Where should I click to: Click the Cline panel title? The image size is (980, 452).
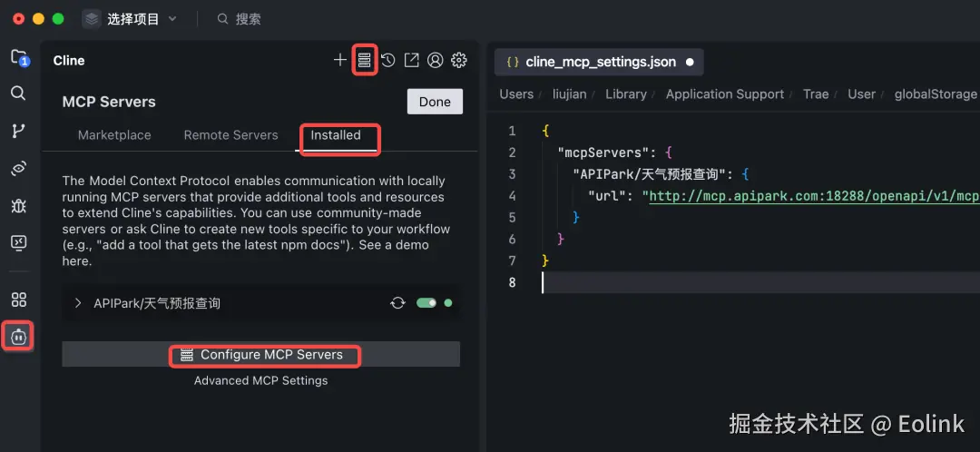tap(69, 61)
